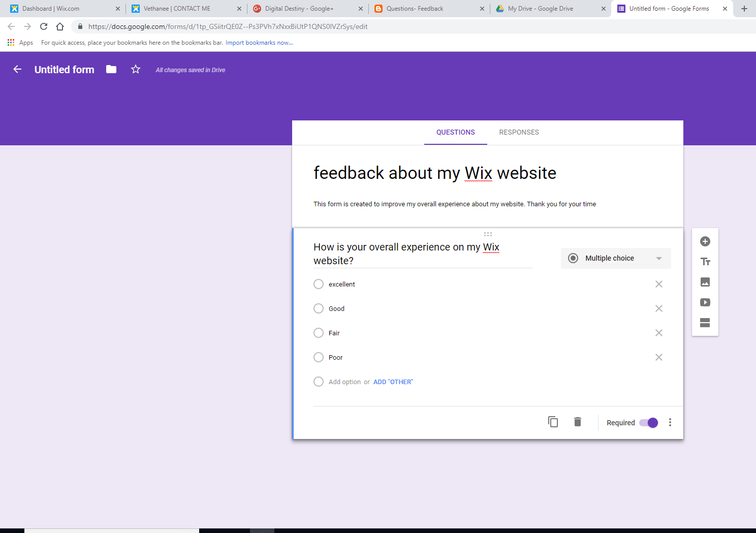Image resolution: width=756 pixels, height=533 pixels.
Task: Switch to My Drive Google Drive tab
Action: 550,9
